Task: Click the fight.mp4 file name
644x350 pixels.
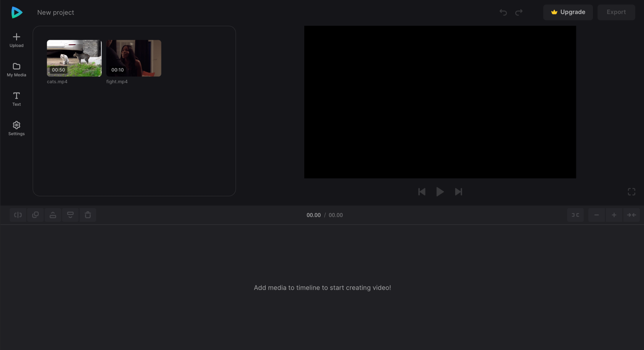Action: (x=117, y=82)
